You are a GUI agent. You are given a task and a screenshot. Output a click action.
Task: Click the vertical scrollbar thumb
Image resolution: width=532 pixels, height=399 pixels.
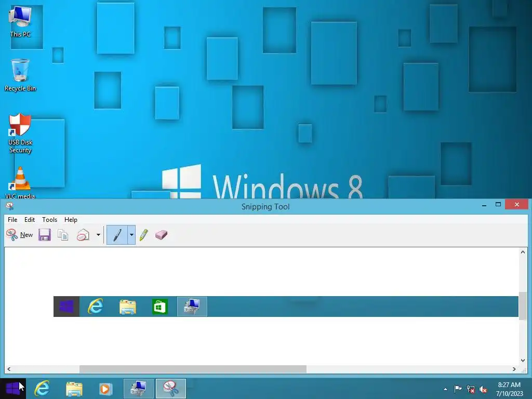click(523, 305)
